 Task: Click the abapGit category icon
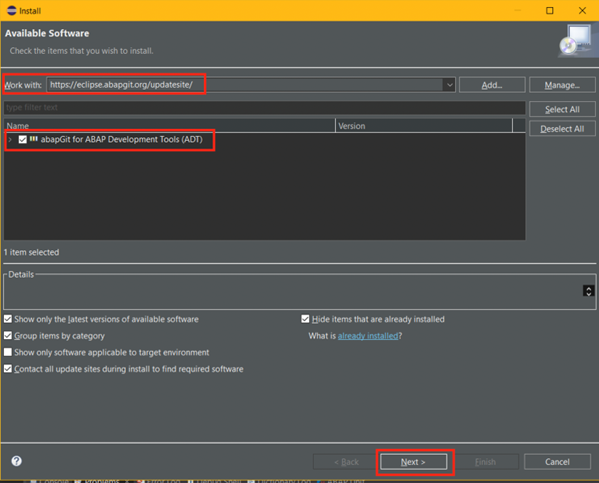pos(34,139)
